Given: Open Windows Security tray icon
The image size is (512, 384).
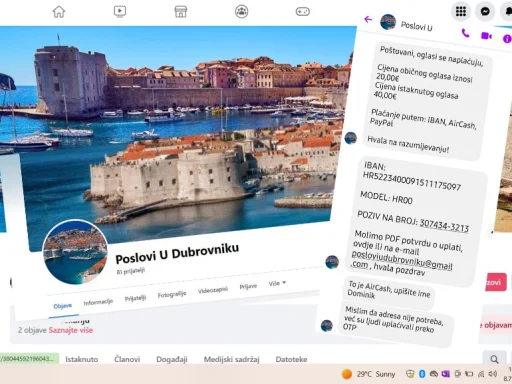Looking at the screenshot, I should tap(410, 374).
